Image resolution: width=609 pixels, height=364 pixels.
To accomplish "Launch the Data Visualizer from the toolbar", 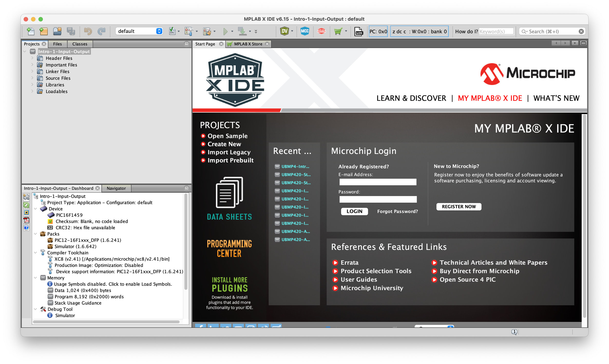I will (285, 31).
